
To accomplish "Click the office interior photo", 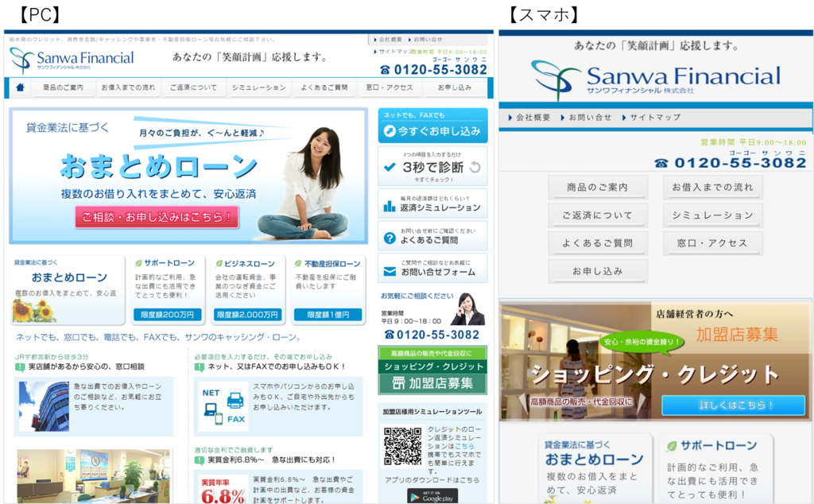I will click(x=94, y=476).
